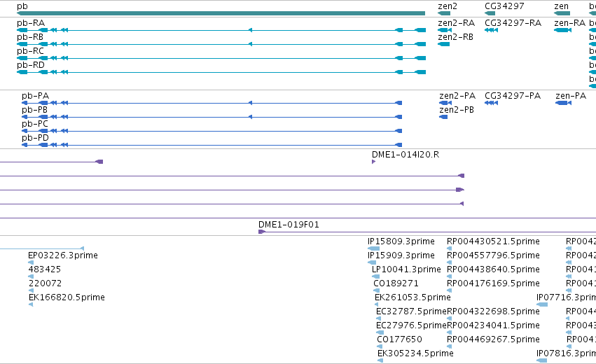Screen dimensions: 596x364
Task: Select EST CO189271
Action: [x=376, y=290]
